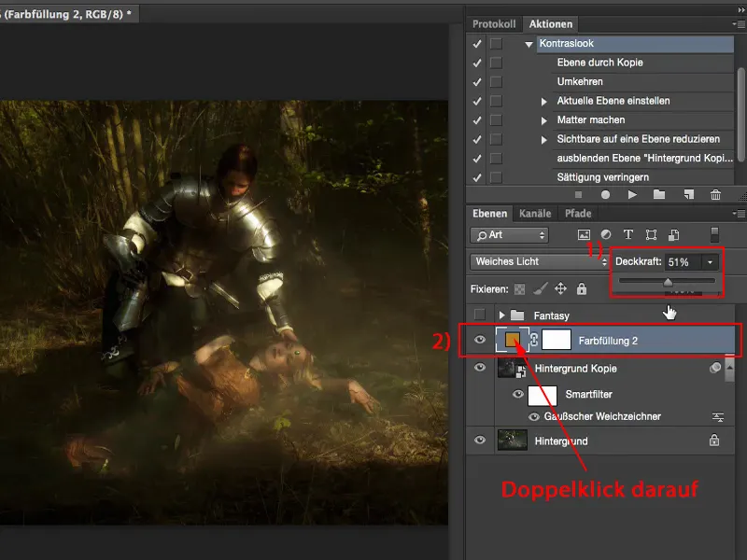The height and width of the screenshot is (560, 747).
Task: Show the Fantasy group visibility
Action: (x=480, y=315)
